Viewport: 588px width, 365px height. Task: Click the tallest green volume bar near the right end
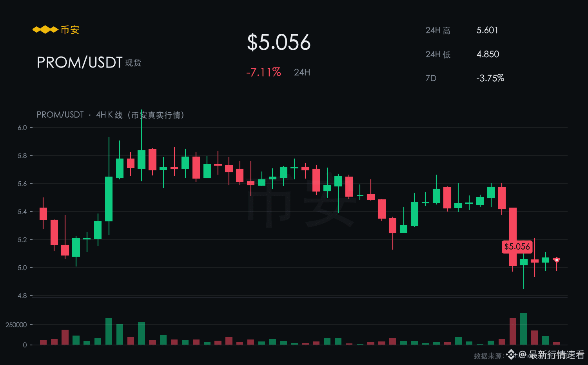[524, 329]
